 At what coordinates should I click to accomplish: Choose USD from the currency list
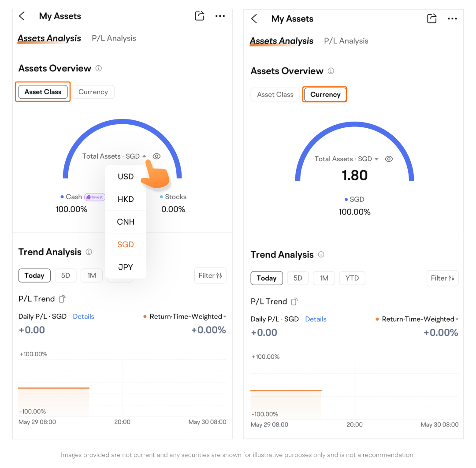(126, 177)
